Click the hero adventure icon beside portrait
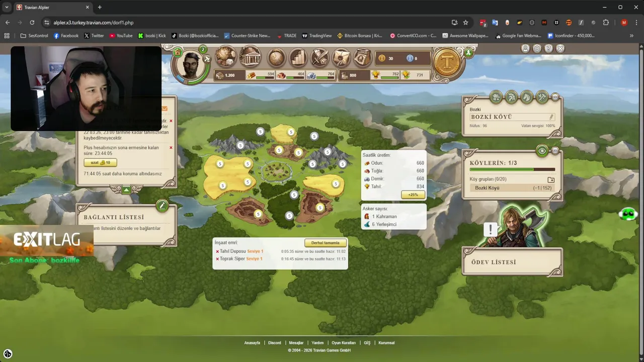The height and width of the screenshot is (362, 644). pos(207,59)
